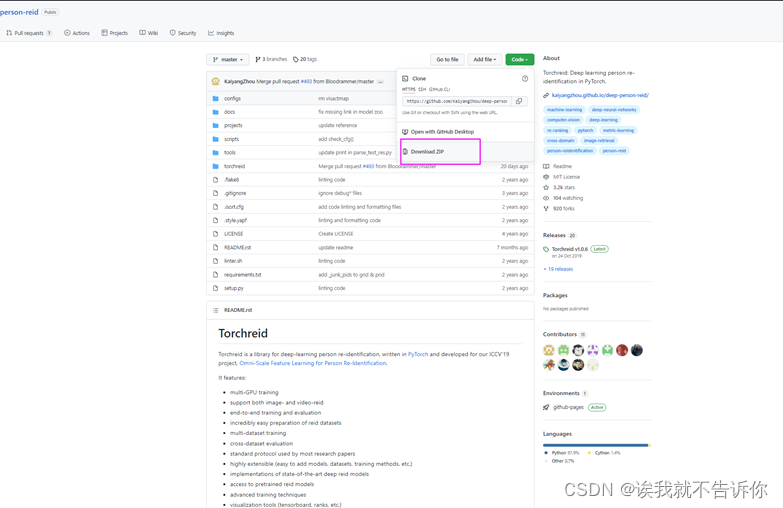Open the linter.sh file
783x508 pixels.
[x=233, y=261]
